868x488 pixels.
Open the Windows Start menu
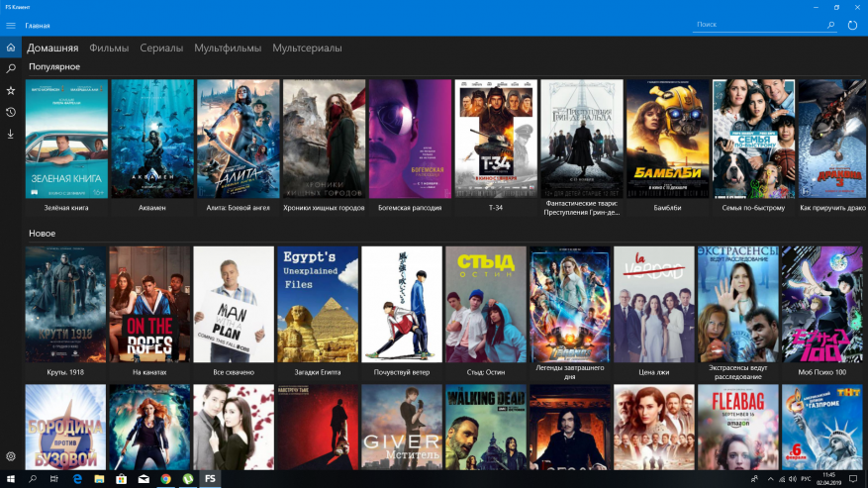pos(11,478)
